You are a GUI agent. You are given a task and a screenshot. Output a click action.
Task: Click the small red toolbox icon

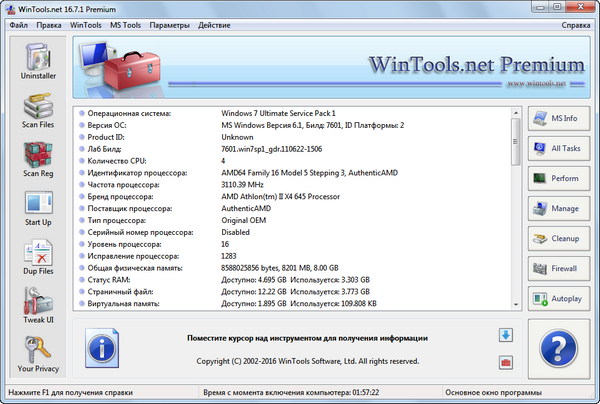[x=505, y=361]
